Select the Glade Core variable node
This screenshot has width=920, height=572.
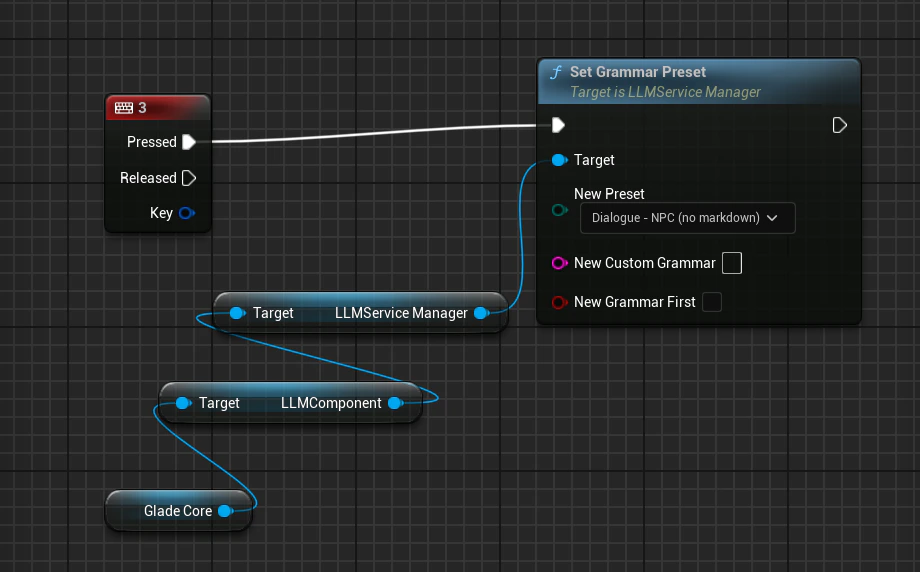pos(178,511)
